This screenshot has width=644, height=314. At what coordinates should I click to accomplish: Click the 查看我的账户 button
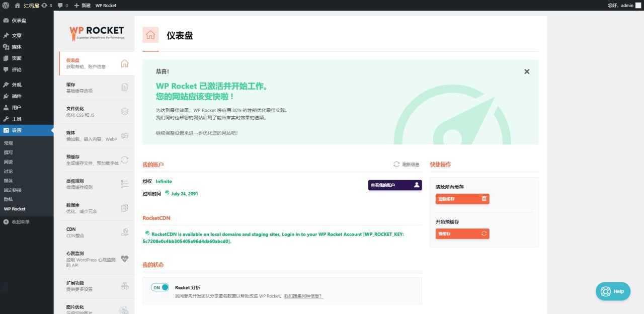pyautogui.click(x=395, y=185)
